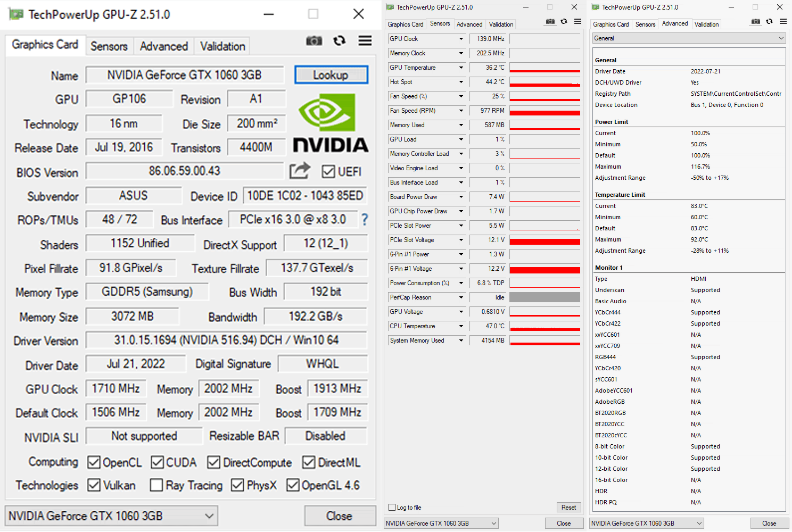The height and width of the screenshot is (532, 792).
Task: Click the refresh icon in Sensors window
Action: 564,22
